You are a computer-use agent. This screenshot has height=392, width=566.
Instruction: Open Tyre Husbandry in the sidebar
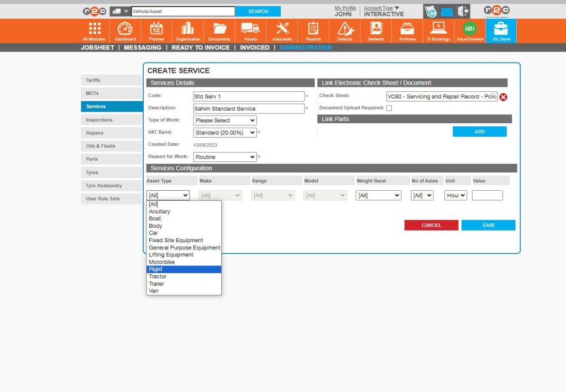(112, 186)
